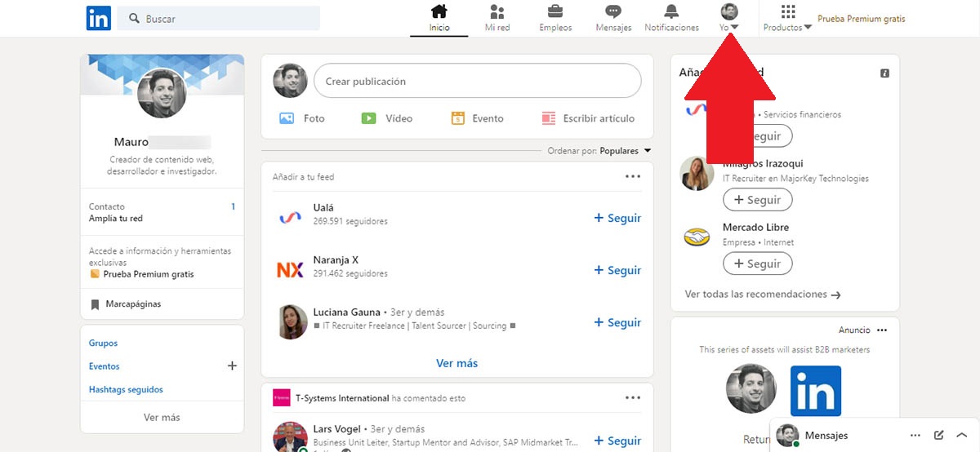Expand the Productos grid dropdown
The height and width of the screenshot is (452, 980).
tap(787, 18)
